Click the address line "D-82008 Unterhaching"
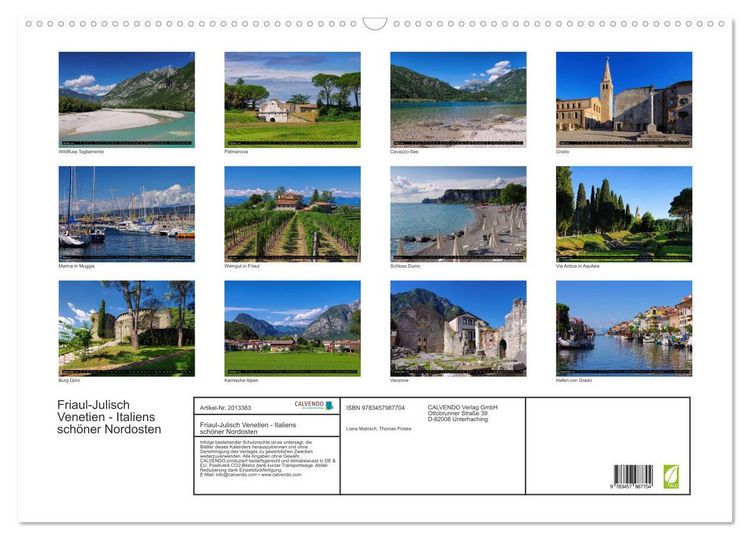Image resolution: width=750 pixels, height=540 pixels. [458, 419]
